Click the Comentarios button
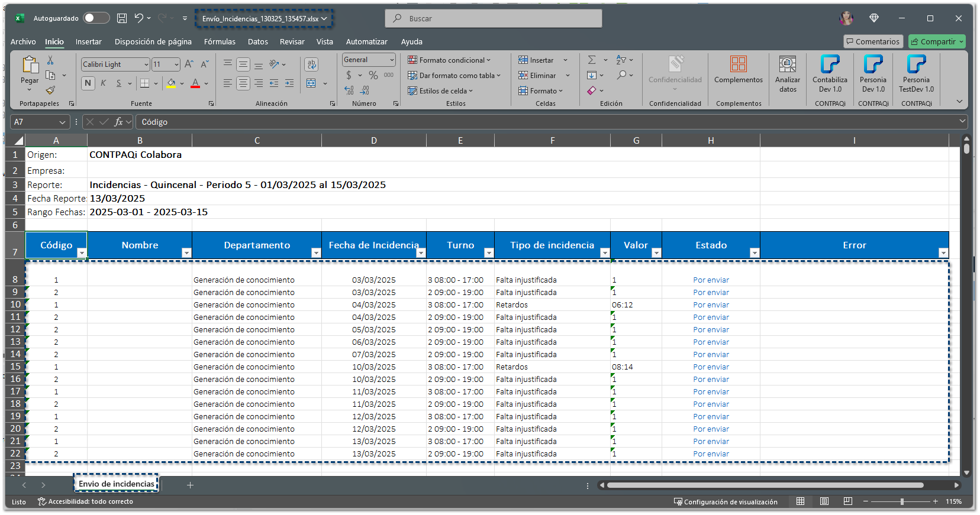 click(873, 41)
